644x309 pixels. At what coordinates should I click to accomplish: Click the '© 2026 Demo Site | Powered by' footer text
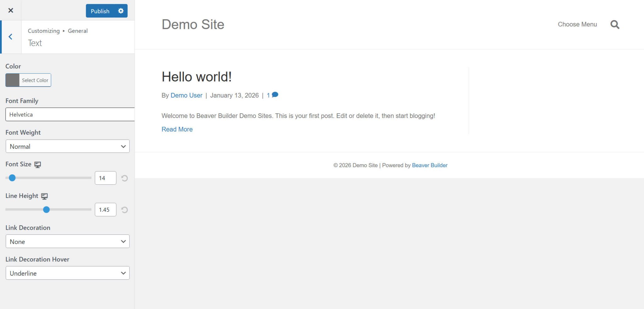(x=372, y=165)
